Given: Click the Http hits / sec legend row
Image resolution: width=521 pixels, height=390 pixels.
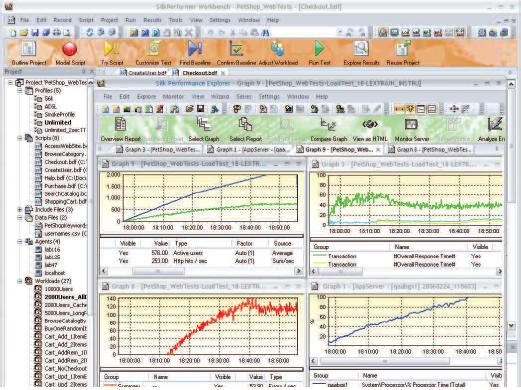Looking at the screenshot, I should (201, 261).
